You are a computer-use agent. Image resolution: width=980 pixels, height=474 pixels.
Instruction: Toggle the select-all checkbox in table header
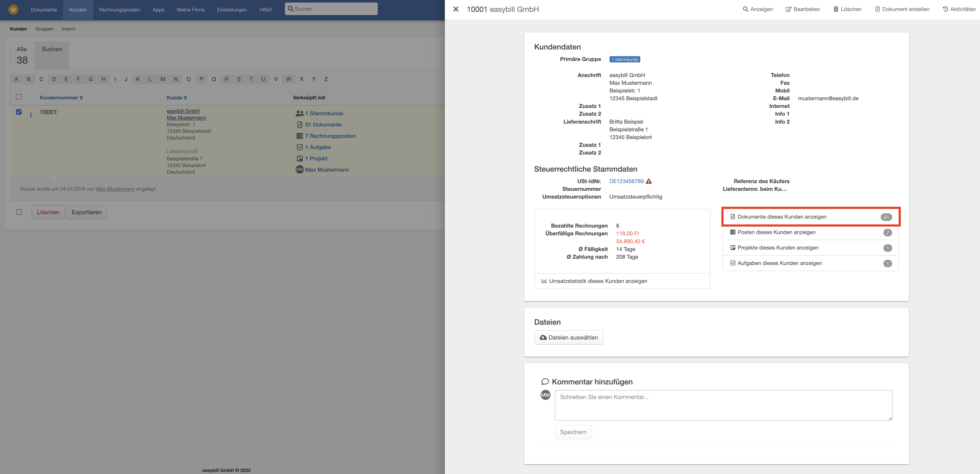coord(19,96)
